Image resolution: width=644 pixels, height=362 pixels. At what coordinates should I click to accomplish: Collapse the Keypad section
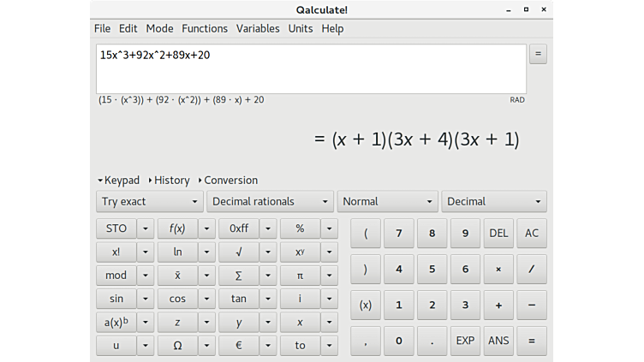[x=118, y=181]
